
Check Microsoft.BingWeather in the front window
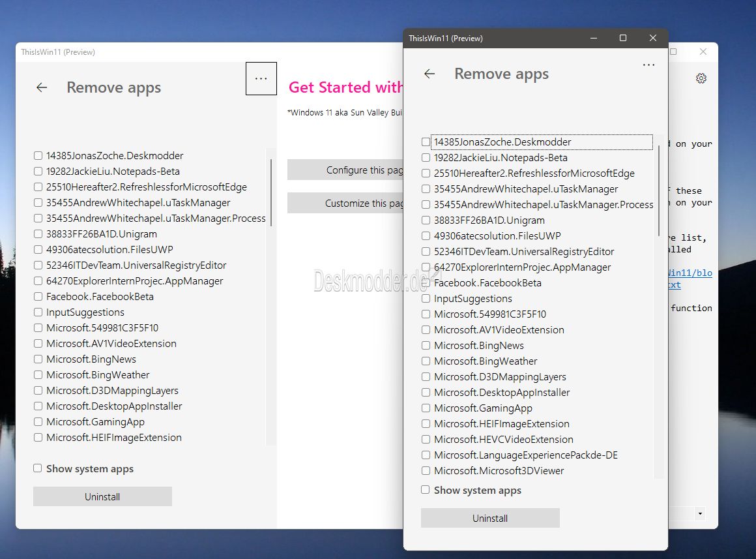pos(426,361)
